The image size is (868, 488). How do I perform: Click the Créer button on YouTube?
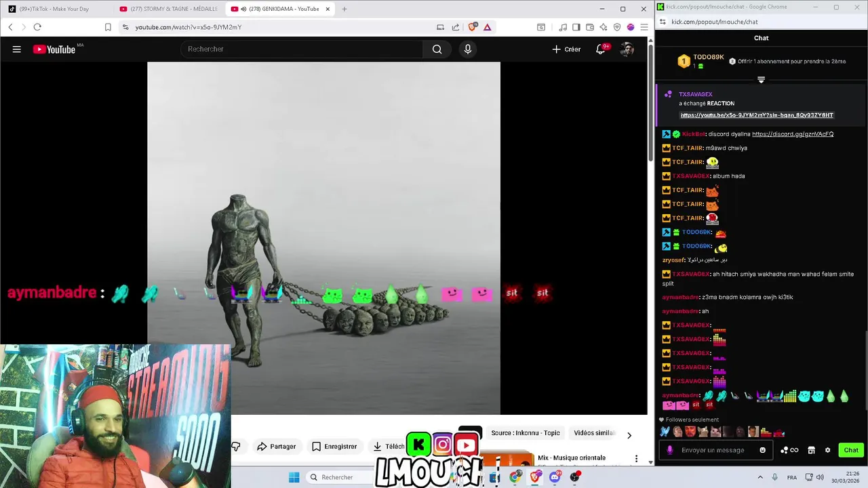(x=566, y=49)
